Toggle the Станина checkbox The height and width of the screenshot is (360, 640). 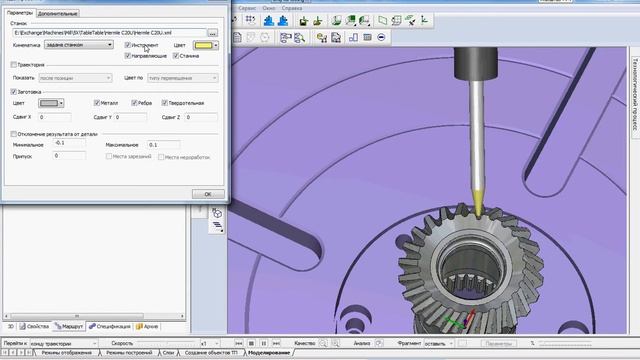coord(176,56)
